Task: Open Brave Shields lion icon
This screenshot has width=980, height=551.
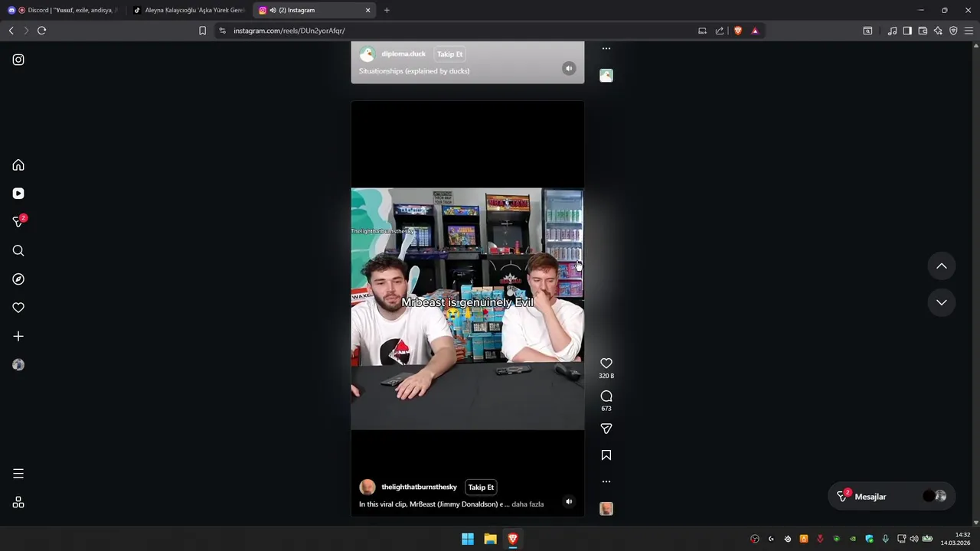Action: (738, 31)
